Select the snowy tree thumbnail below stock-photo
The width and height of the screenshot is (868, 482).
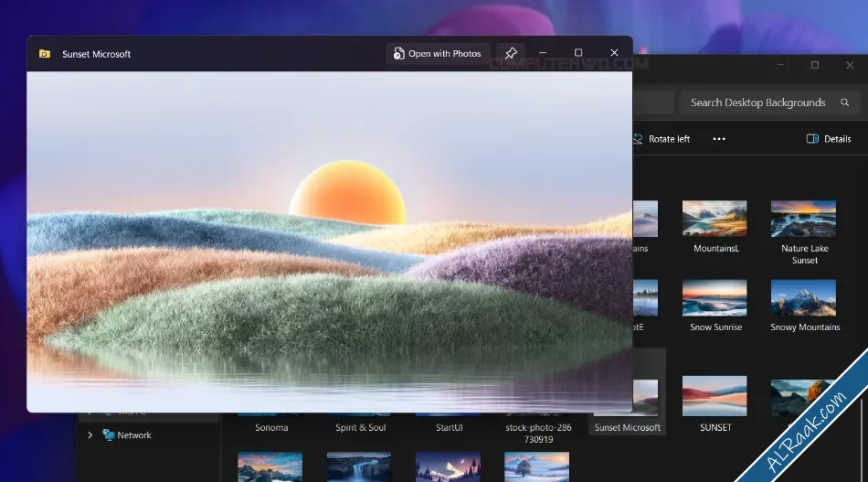tap(536, 467)
